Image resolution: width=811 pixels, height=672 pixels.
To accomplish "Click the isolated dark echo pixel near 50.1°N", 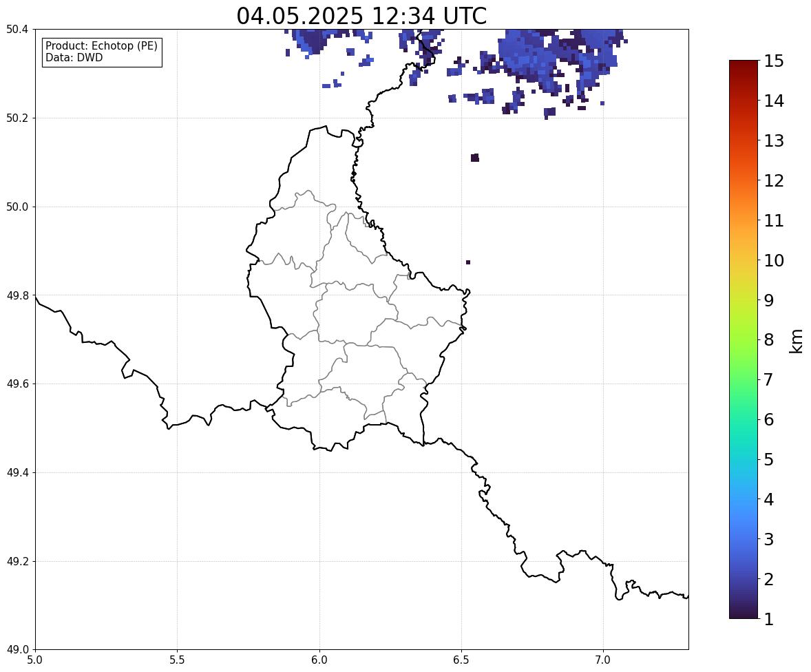I will pos(475,158).
